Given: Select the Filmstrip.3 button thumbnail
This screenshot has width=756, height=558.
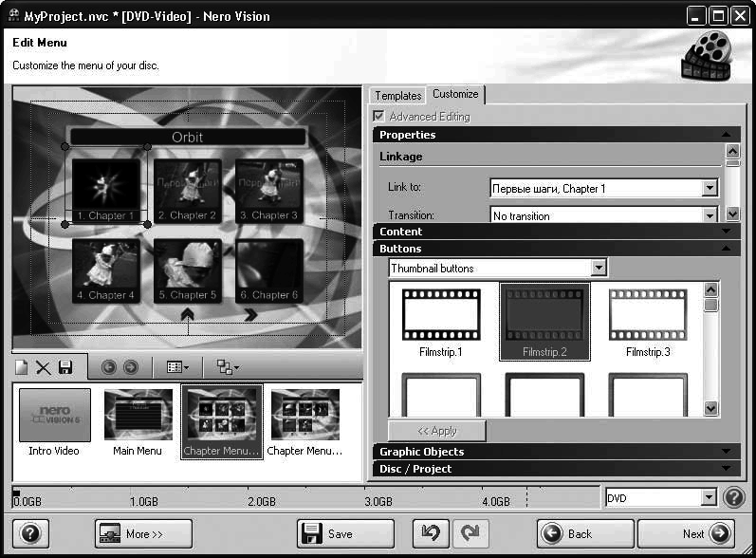Looking at the screenshot, I should tap(648, 321).
